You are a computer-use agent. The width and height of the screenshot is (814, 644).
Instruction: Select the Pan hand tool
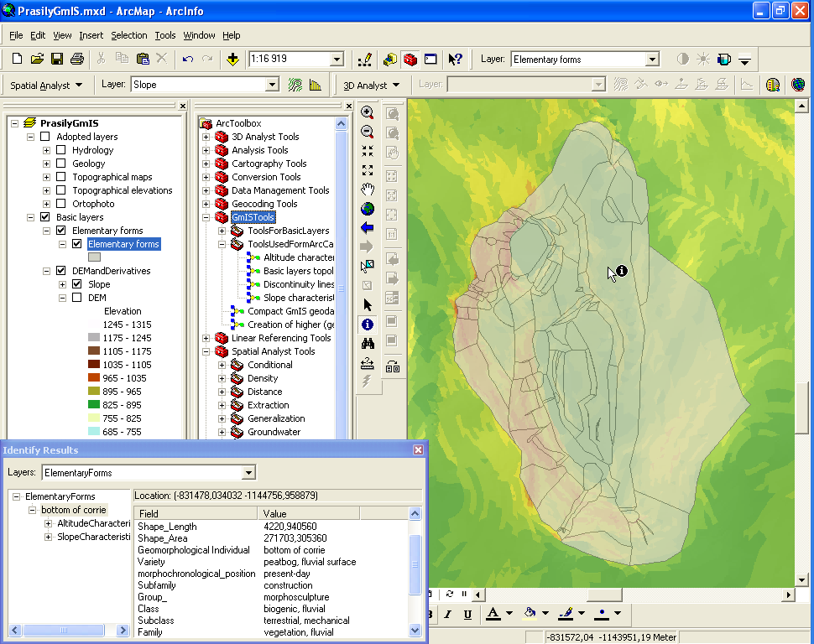[367, 190]
